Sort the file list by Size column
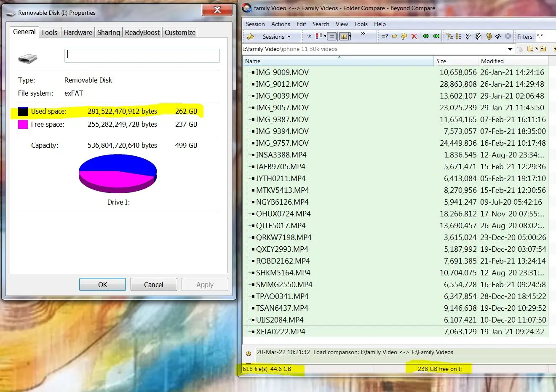Image resolution: width=556 pixels, height=392 pixels. pyautogui.click(x=456, y=61)
